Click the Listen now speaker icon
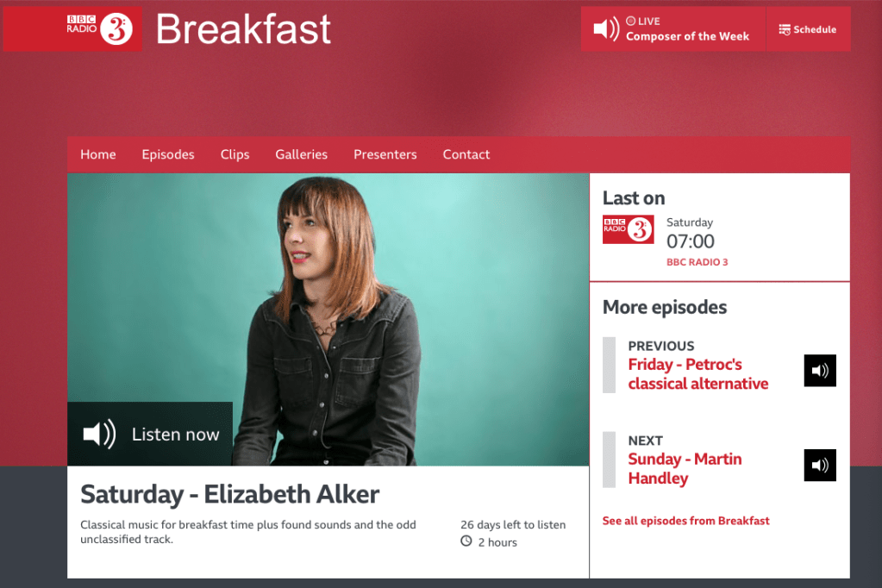This screenshot has width=882, height=588. tap(99, 434)
